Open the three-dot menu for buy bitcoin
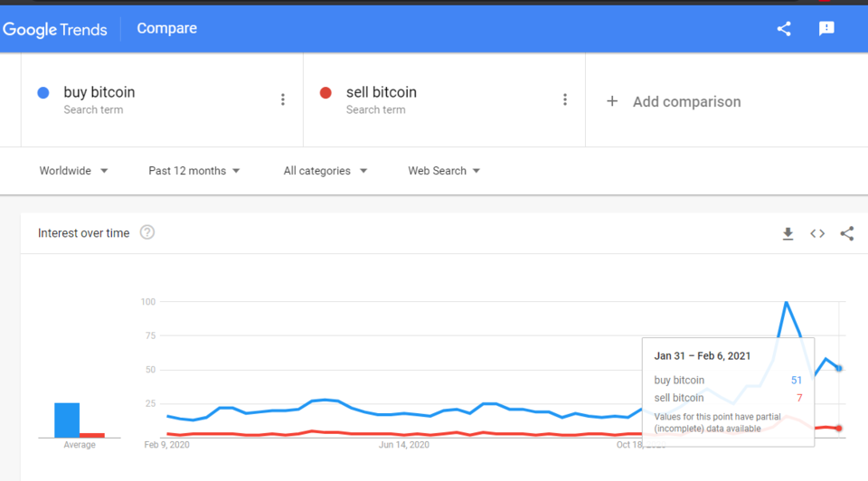The height and width of the screenshot is (481, 868). coord(283,99)
